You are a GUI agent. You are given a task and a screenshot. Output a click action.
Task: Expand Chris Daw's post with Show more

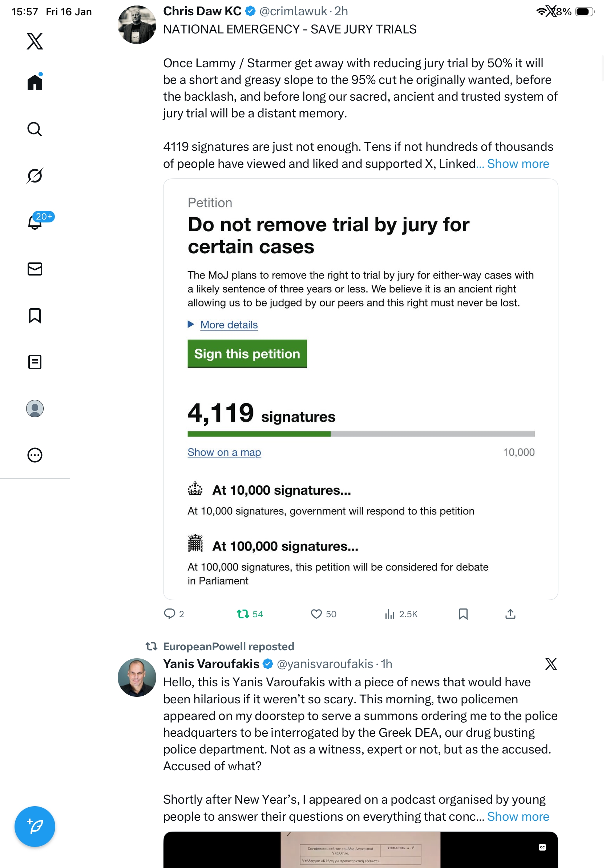point(518,164)
